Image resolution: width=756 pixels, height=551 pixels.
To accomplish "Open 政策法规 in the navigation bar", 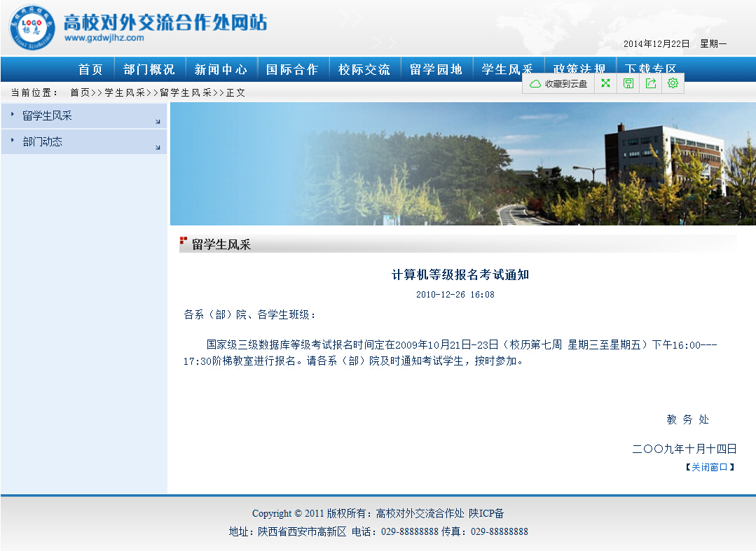I will 579,69.
